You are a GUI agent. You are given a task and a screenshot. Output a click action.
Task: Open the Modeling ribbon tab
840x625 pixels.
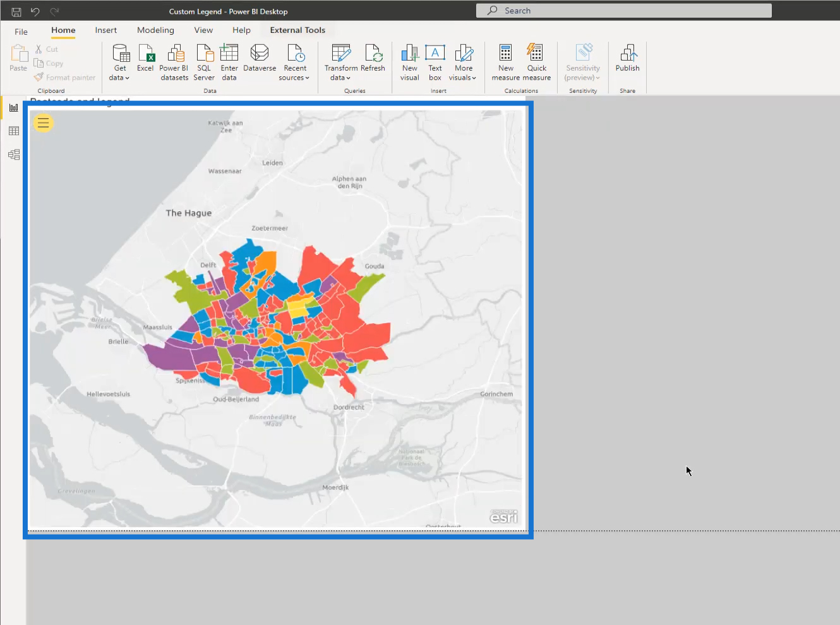coord(155,30)
